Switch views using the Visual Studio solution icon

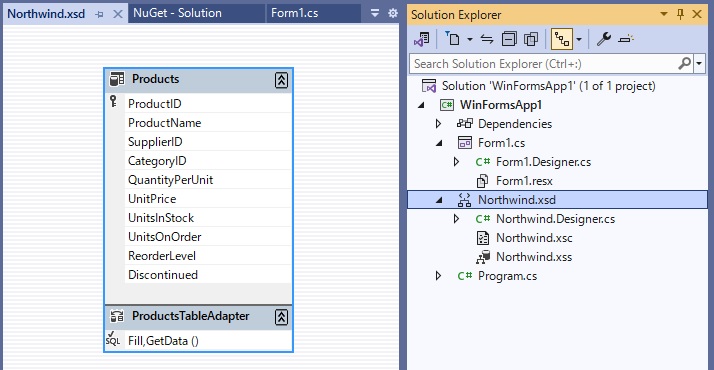click(422, 39)
